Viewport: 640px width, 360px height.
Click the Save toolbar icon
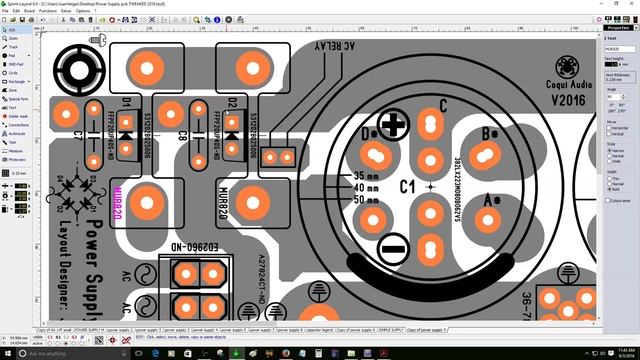pyautogui.click(x=22, y=20)
